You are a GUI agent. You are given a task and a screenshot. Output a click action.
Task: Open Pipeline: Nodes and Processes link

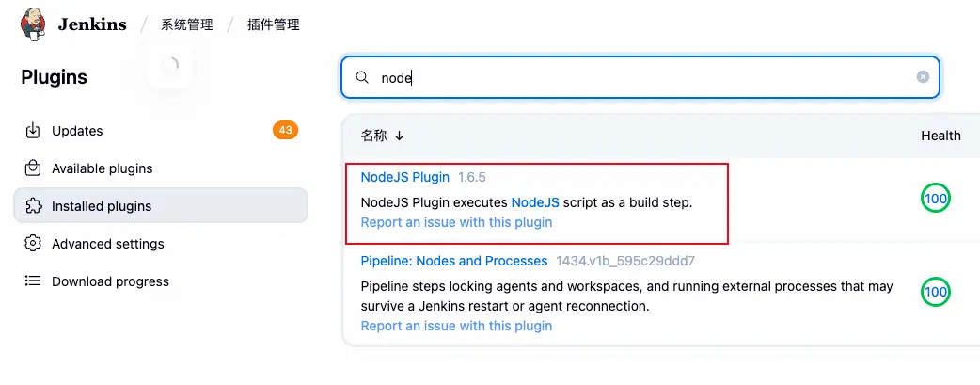coord(454,261)
